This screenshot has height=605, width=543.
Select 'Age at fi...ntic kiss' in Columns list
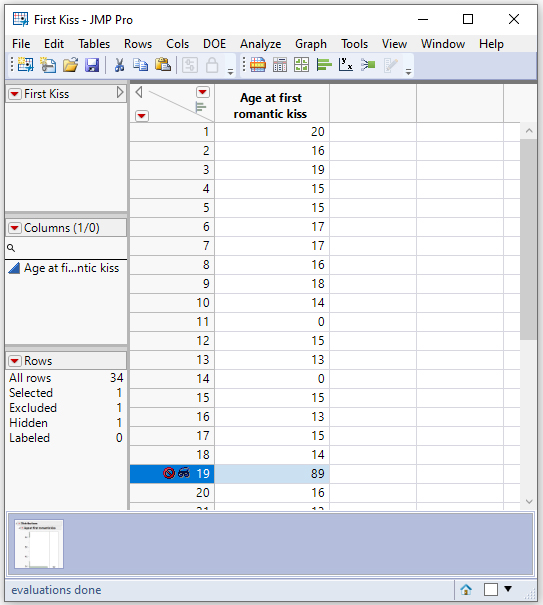tap(71, 268)
